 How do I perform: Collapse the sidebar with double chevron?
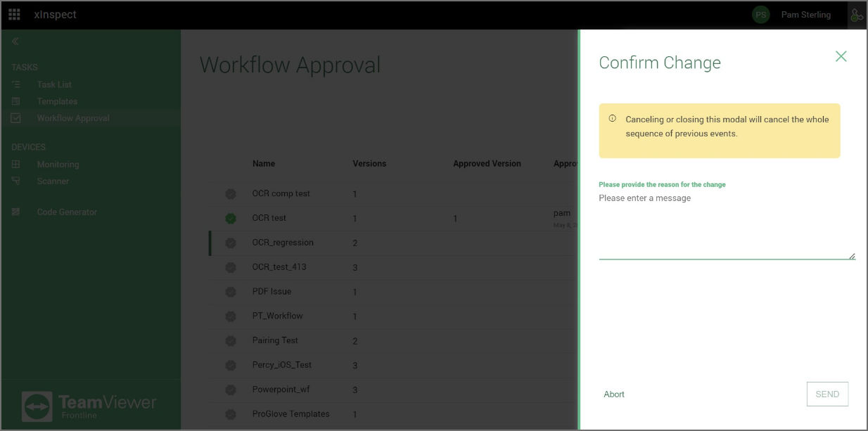coord(15,42)
